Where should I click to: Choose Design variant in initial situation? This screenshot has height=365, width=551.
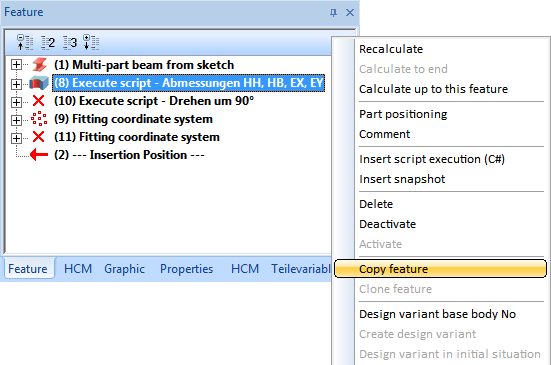450,354
